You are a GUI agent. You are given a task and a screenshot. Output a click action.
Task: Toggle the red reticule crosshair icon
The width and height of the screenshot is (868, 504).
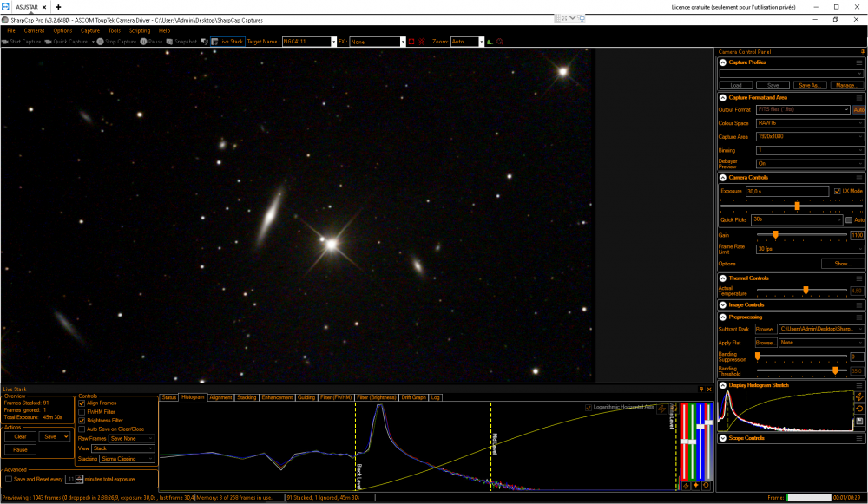tap(422, 42)
